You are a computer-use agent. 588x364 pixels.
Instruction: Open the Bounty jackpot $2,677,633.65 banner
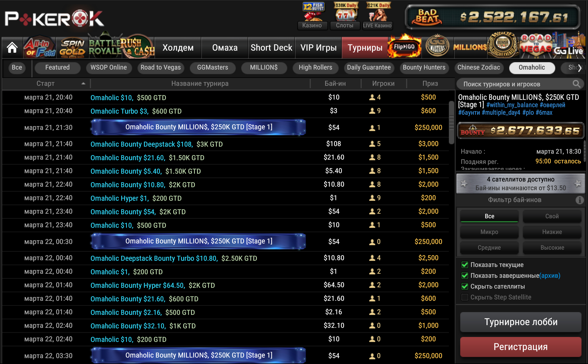point(520,131)
